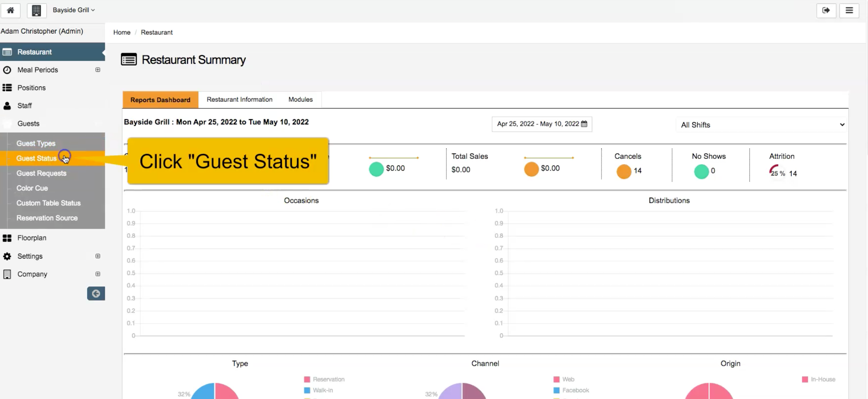Expand the Meal Periods plus toggle
Image resolution: width=868 pixels, height=399 pixels.
tap(98, 70)
